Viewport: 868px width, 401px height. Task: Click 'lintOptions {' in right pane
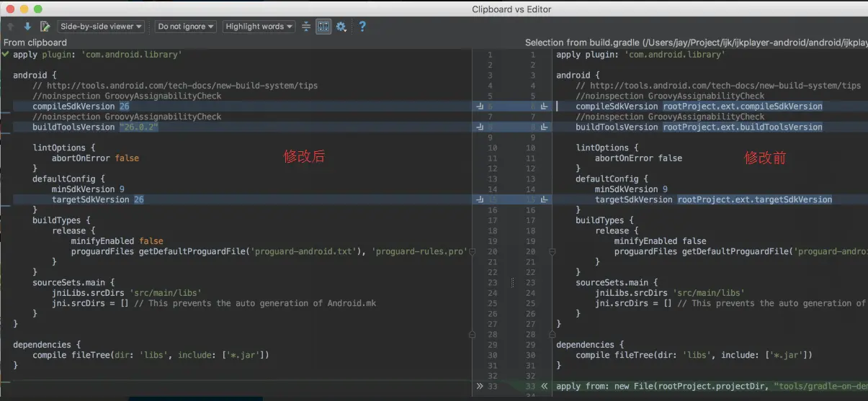tap(609, 148)
